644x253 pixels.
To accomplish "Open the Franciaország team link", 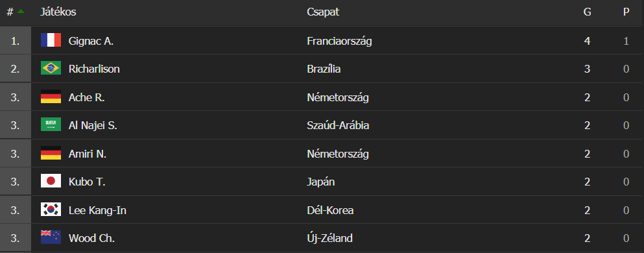I will click(x=339, y=41).
